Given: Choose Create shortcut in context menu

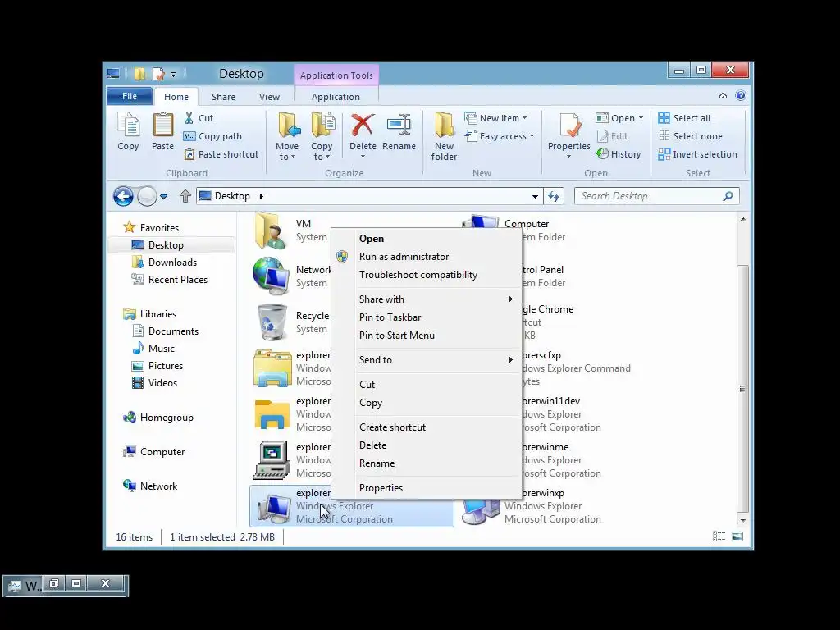Looking at the screenshot, I should click(393, 427).
